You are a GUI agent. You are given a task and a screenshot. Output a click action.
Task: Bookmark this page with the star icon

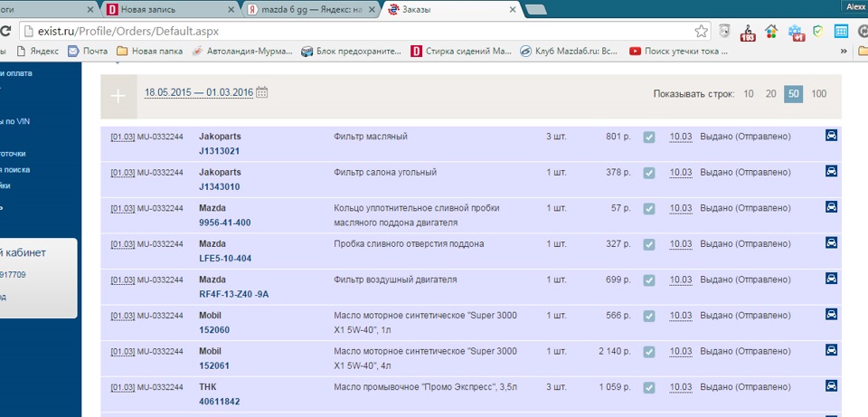pos(701,32)
